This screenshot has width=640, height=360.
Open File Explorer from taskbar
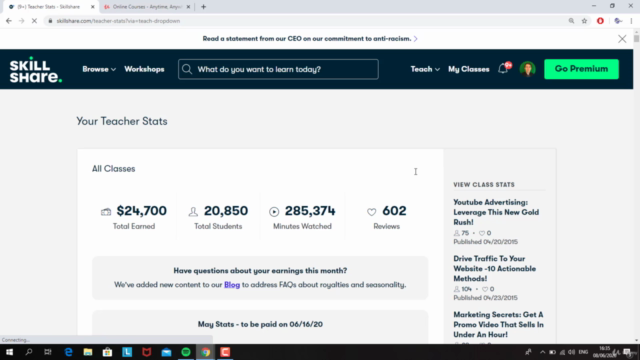point(88,352)
